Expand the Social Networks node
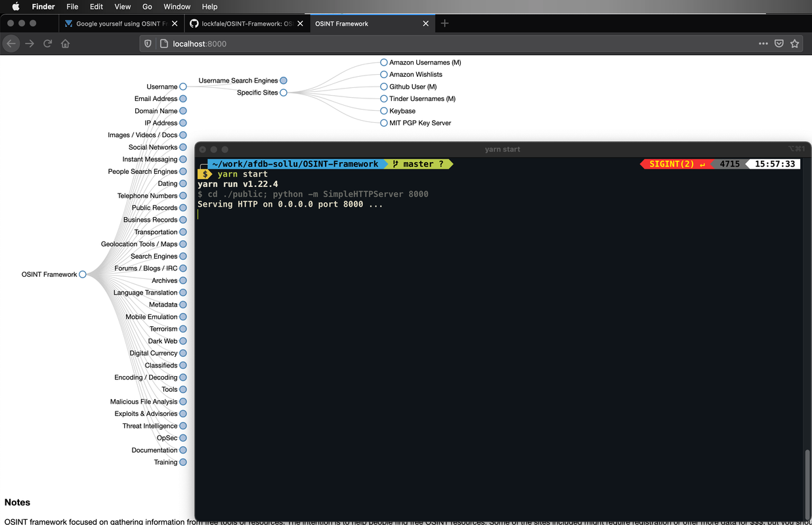 point(183,147)
